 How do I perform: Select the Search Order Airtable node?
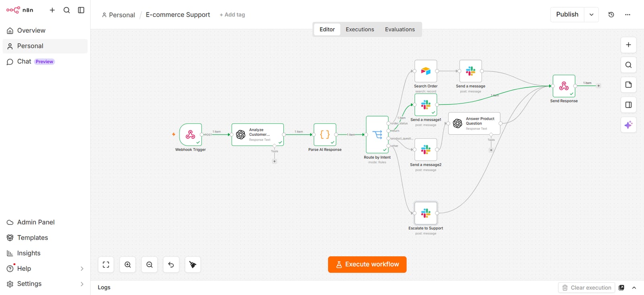[x=426, y=71]
